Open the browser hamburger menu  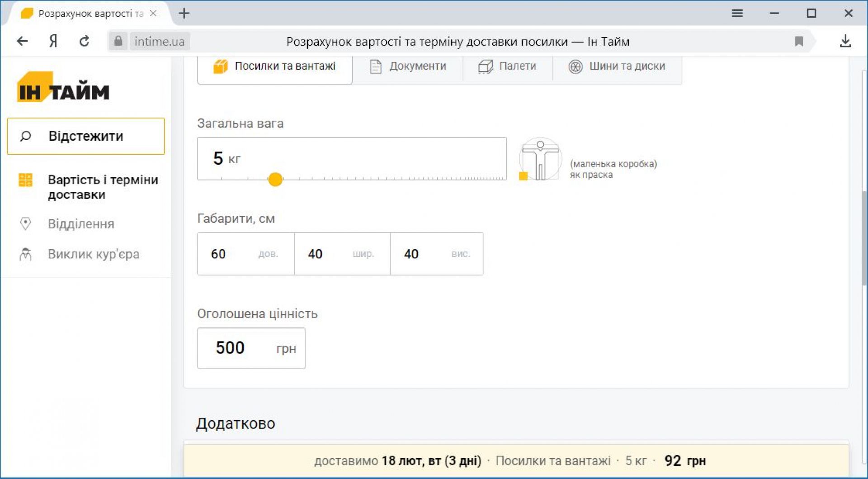pos(737,14)
